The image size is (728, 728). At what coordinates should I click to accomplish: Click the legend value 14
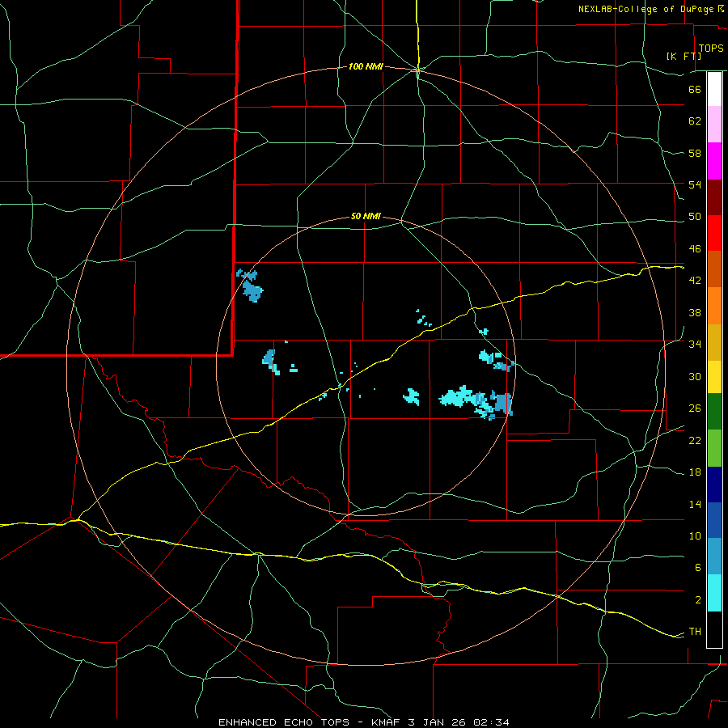click(x=695, y=504)
